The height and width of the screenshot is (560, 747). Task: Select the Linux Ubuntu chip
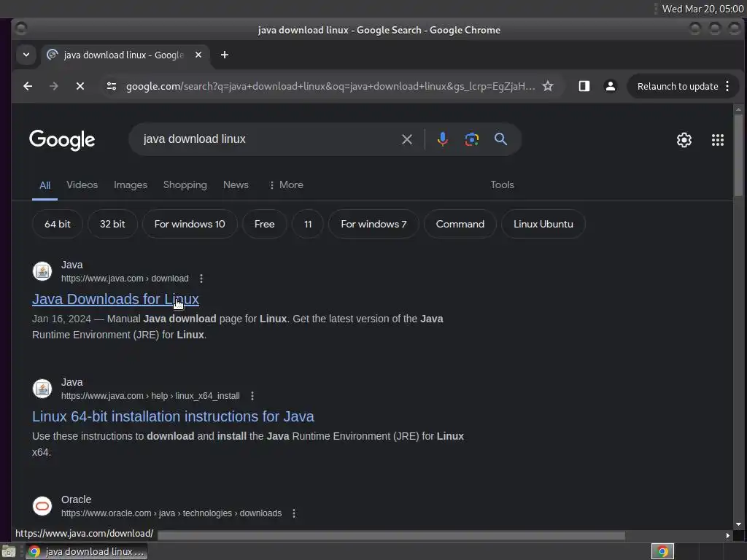coord(543,224)
